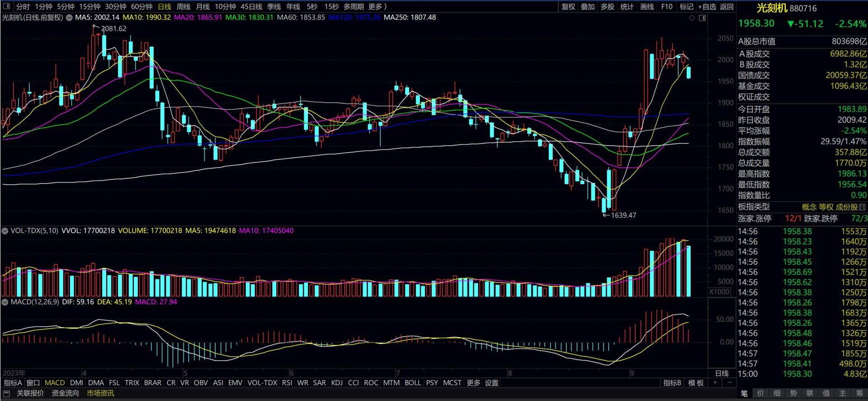This screenshot has height=401, width=868.
Task: Select the 筹 chips tab
Action: coord(859,393)
